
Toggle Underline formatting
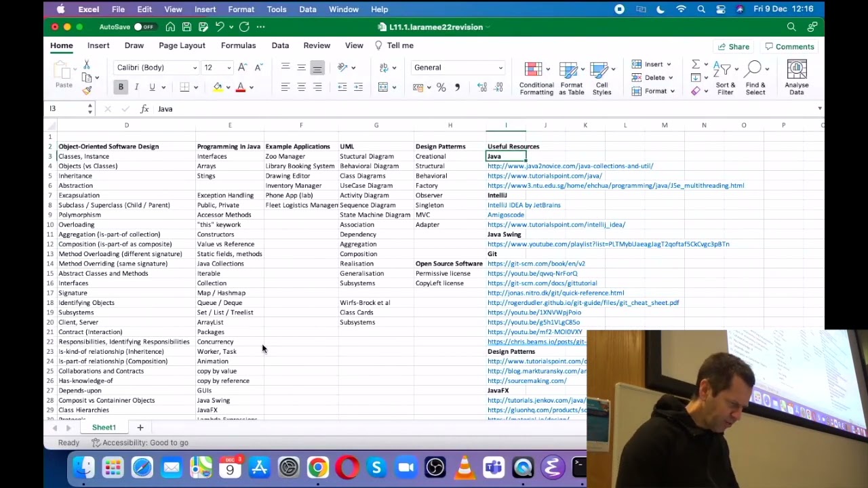[x=152, y=87]
